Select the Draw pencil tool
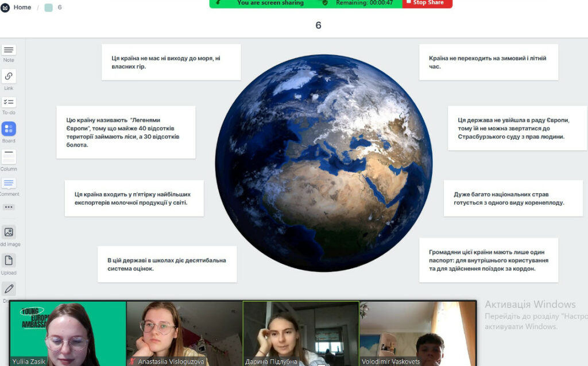The image size is (588, 366). pos(8,288)
